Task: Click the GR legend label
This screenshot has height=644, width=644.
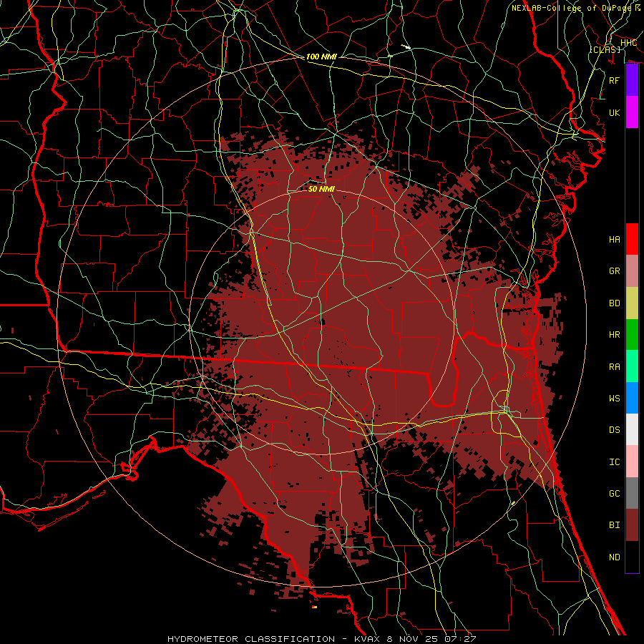Action: click(x=614, y=271)
